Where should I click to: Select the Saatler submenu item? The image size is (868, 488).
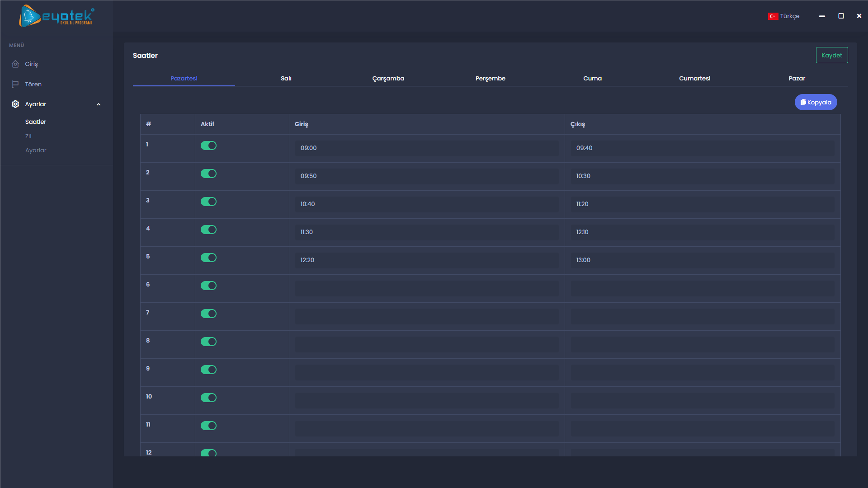[36, 122]
